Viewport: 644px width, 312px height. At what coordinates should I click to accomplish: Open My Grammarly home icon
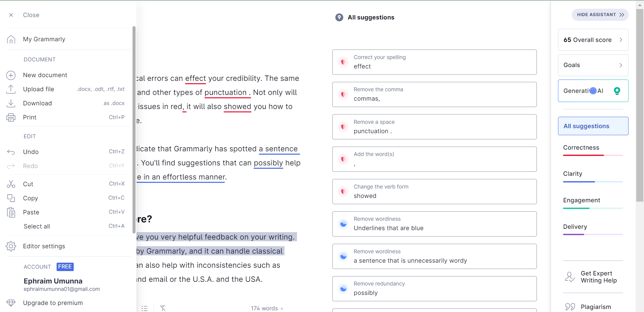(11, 40)
